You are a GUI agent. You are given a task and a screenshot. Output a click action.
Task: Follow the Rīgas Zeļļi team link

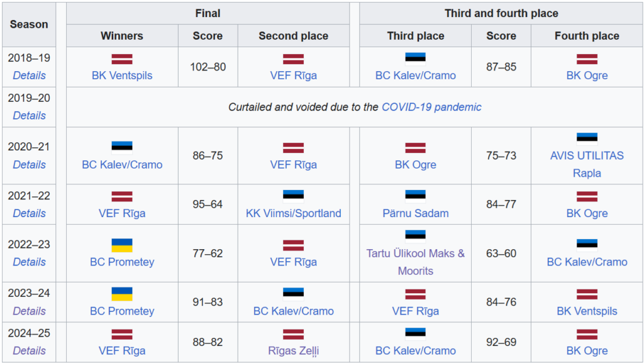(293, 351)
